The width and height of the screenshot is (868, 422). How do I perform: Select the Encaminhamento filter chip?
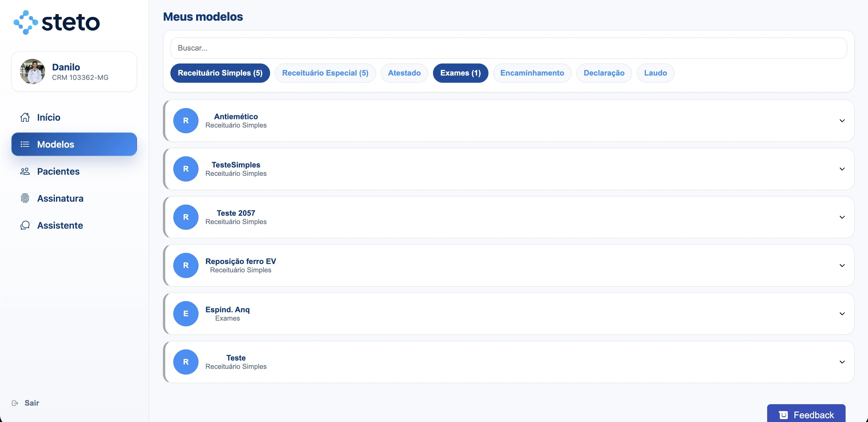(532, 73)
